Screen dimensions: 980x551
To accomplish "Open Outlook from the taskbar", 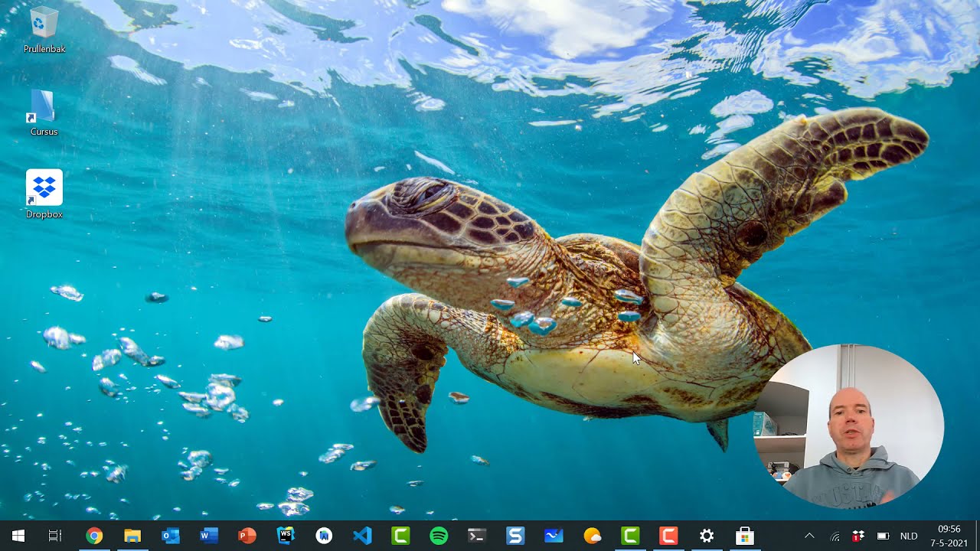I will (x=171, y=536).
